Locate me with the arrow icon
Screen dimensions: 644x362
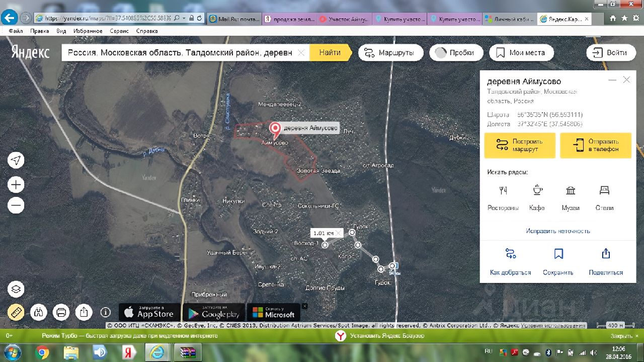(x=16, y=161)
